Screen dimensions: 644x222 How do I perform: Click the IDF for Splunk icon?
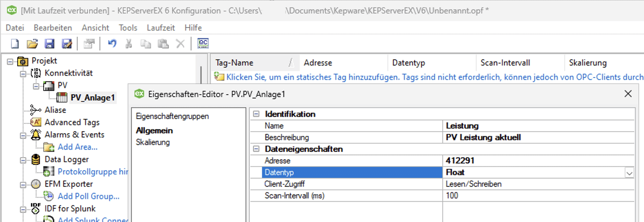point(35,208)
